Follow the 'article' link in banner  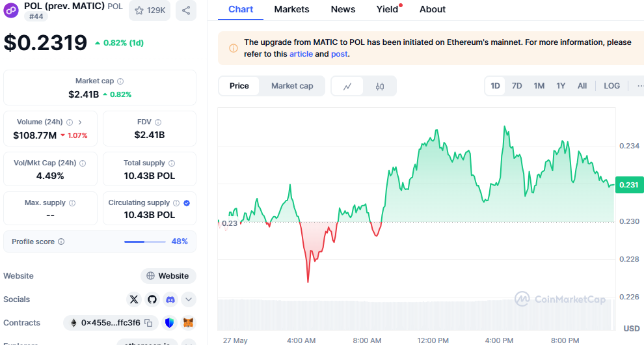pos(301,54)
